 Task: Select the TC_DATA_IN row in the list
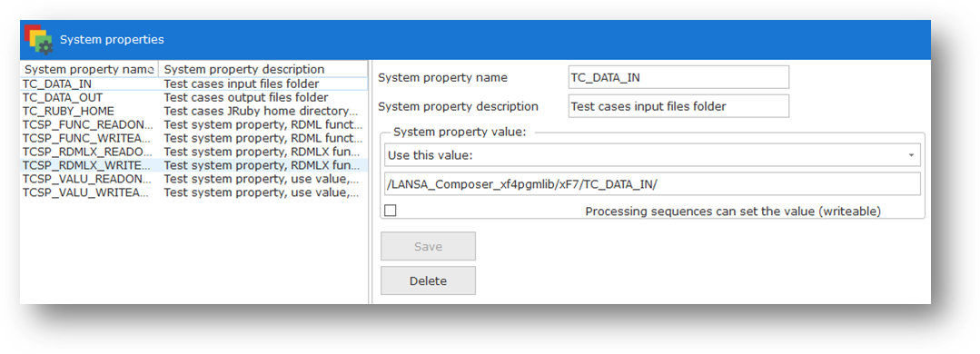click(x=193, y=84)
